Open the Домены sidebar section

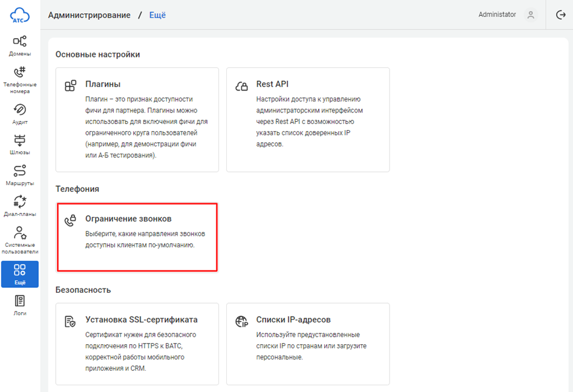20,45
